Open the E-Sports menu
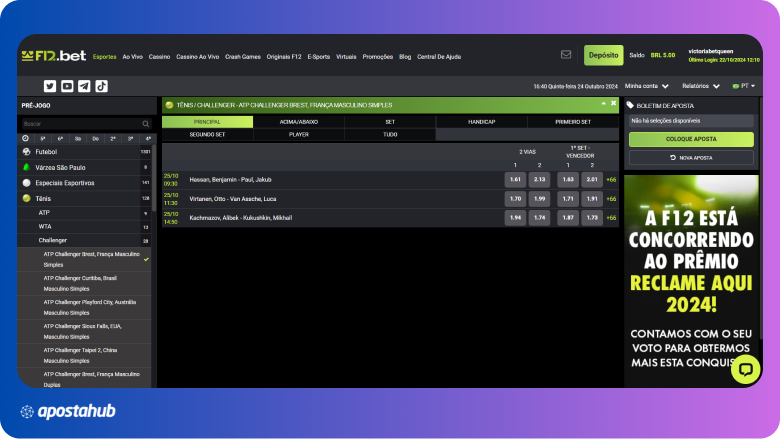780x439 pixels. tap(318, 57)
